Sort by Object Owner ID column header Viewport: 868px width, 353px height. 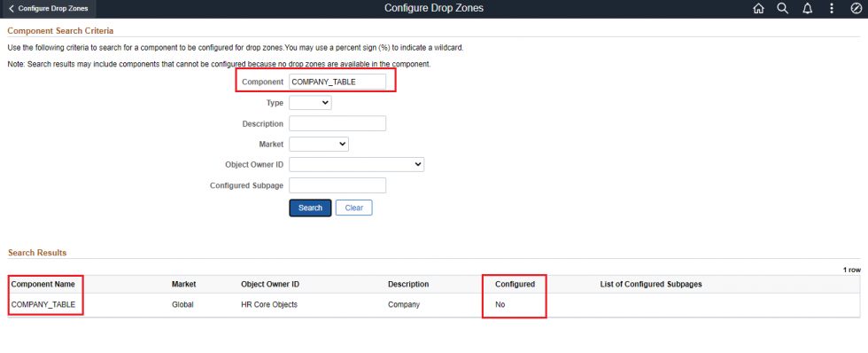point(270,285)
